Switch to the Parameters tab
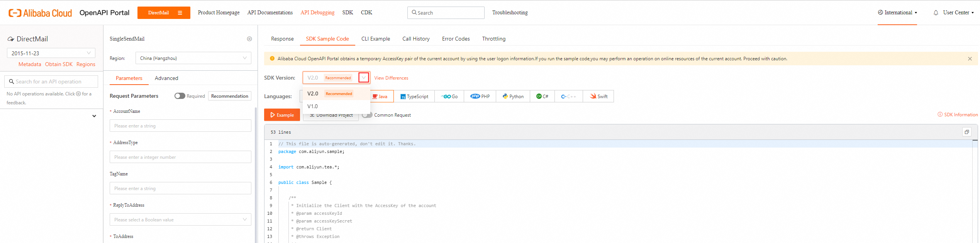The height and width of the screenshot is (243, 980). click(129, 78)
